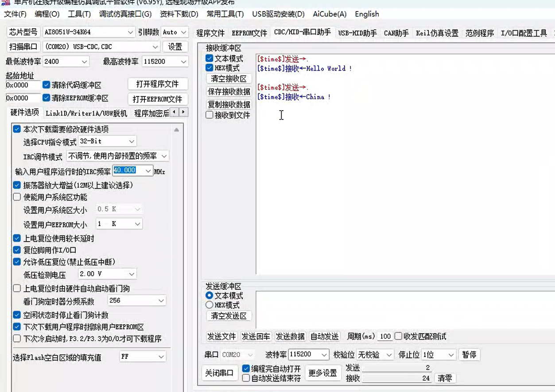Viewport: 555px width, 392px height.
Task: Click the 扫描串口 button
Action: [x=23, y=46]
